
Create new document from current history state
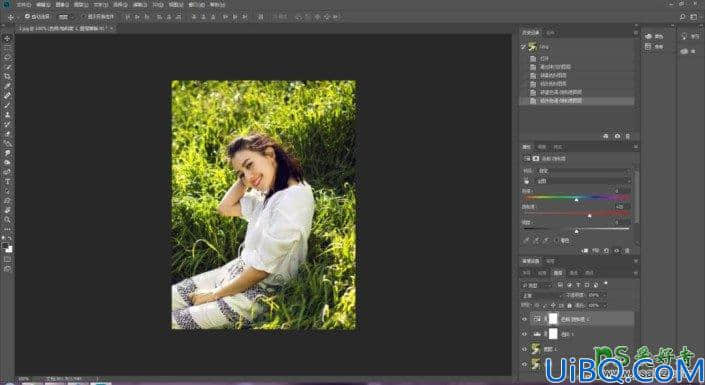click(x=606, y=136)
